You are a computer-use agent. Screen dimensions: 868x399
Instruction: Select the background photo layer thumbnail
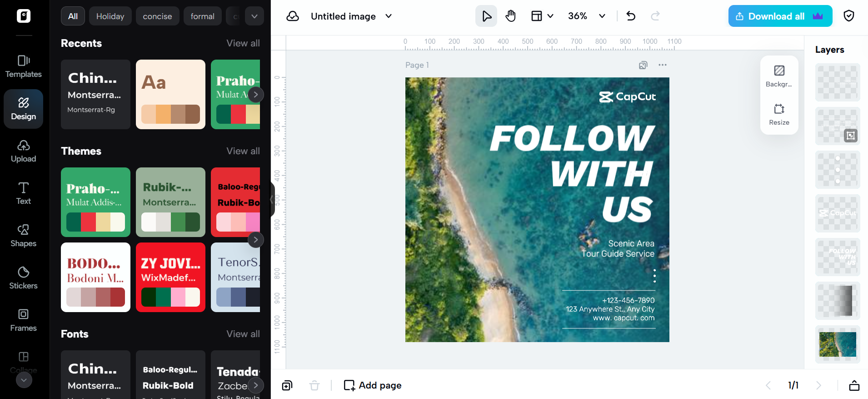(838, 344)
